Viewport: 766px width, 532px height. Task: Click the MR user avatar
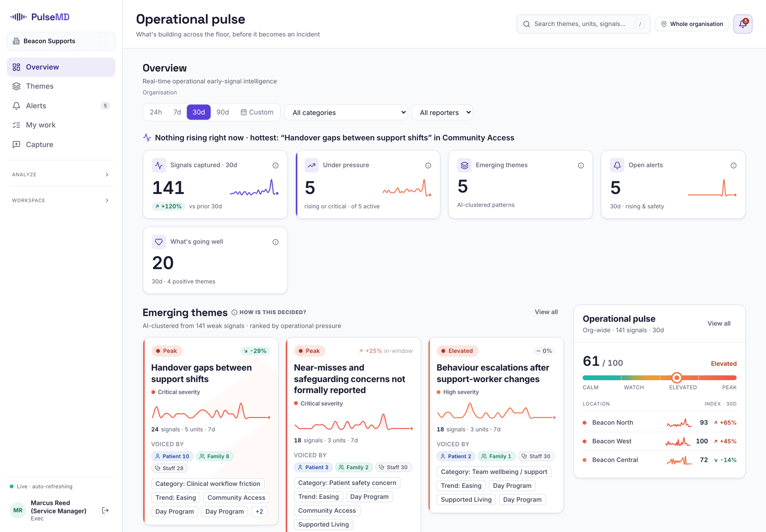pos(18,510)
